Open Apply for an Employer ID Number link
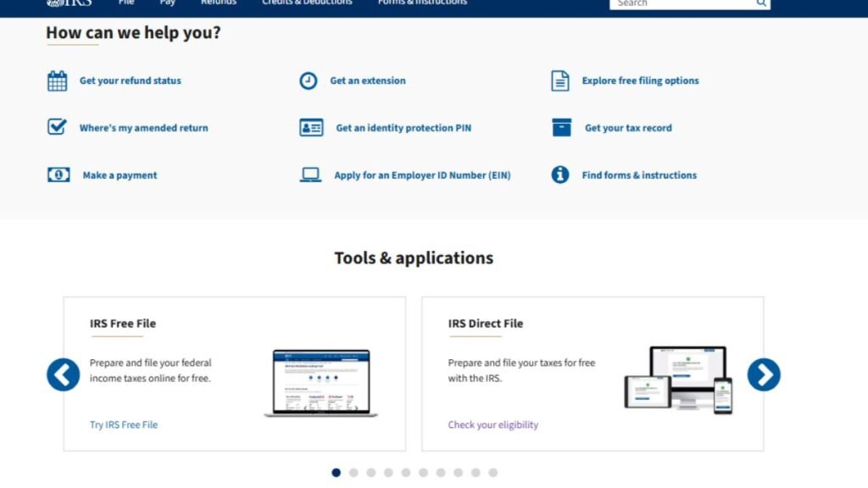This screenshot has height=488, width=868. coord(422,175)
